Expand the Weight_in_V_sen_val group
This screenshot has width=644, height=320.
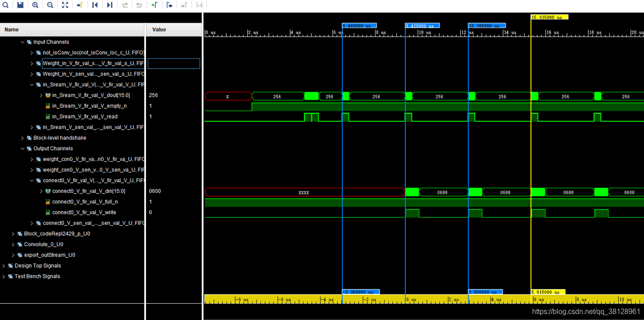[32, 74]
